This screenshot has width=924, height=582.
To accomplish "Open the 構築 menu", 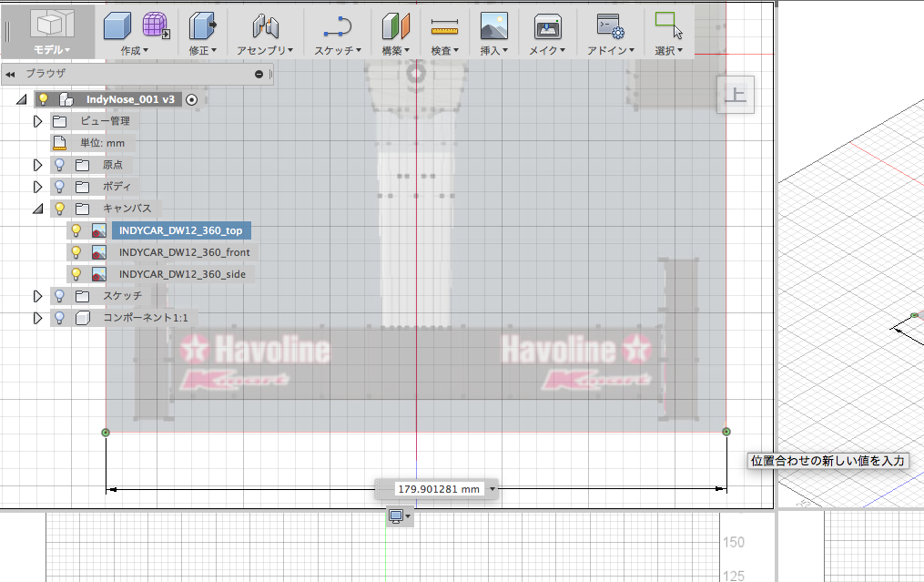I will click(395, 51).
